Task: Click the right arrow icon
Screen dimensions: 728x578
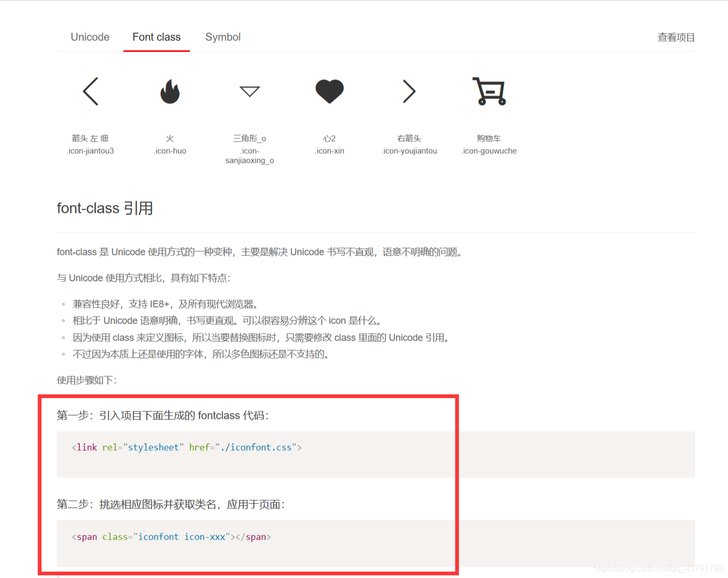Action: coord(409,92)
